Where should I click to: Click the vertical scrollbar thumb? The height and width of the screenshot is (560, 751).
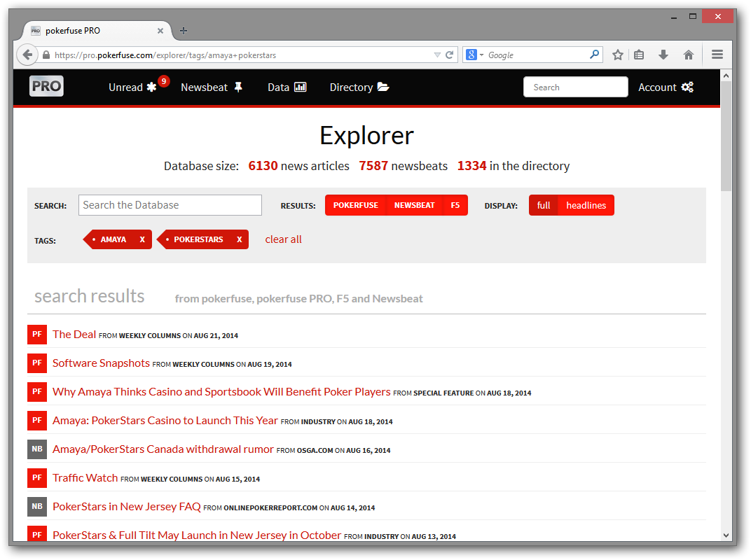pos(726,136)
